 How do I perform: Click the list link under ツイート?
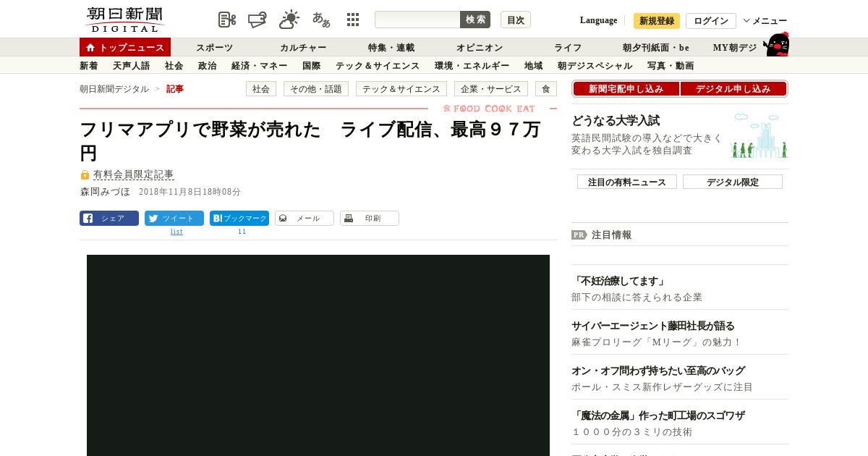click(x=176, y=232)
